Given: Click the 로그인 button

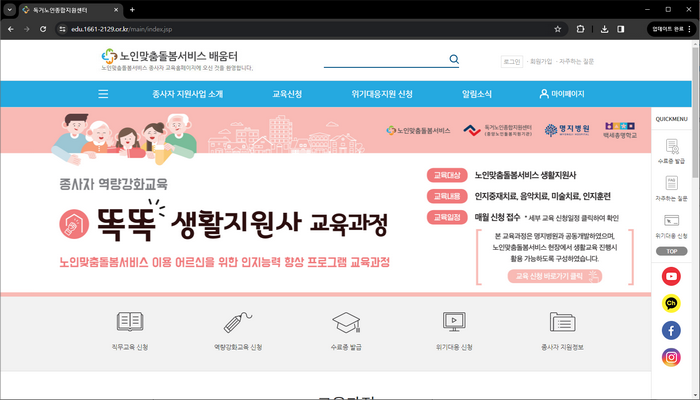Looking at the screenshot, I should (x=511, y=61).
